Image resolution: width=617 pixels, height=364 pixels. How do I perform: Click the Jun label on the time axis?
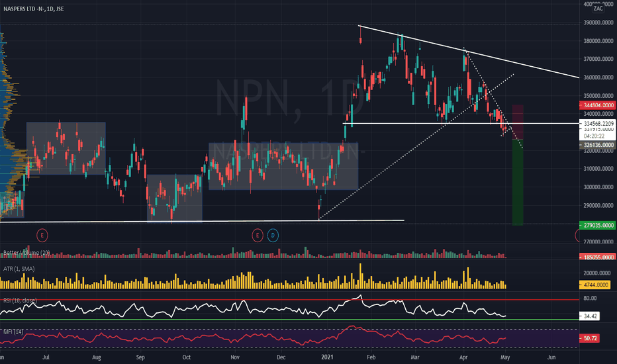pyautogui.click(x=551, y=357)
